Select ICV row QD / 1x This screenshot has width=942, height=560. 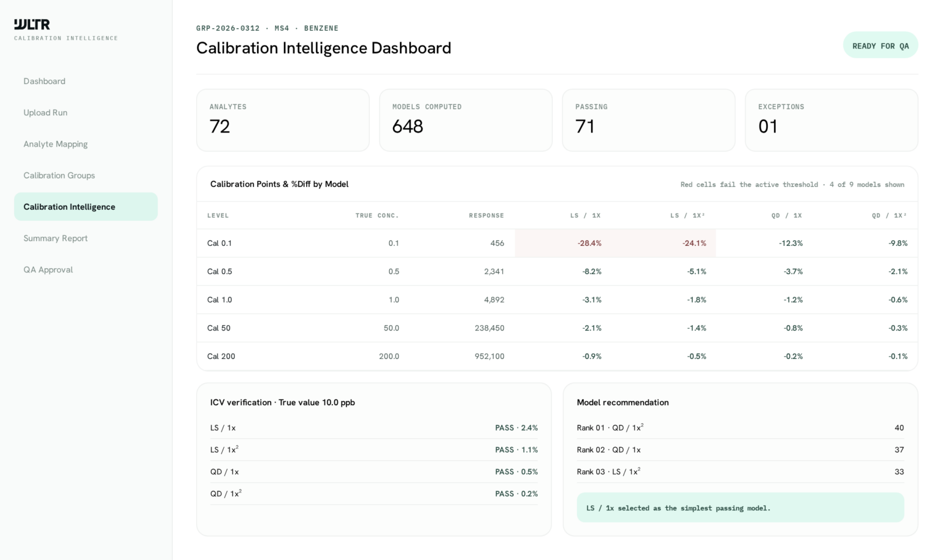[x=374, y=472]
